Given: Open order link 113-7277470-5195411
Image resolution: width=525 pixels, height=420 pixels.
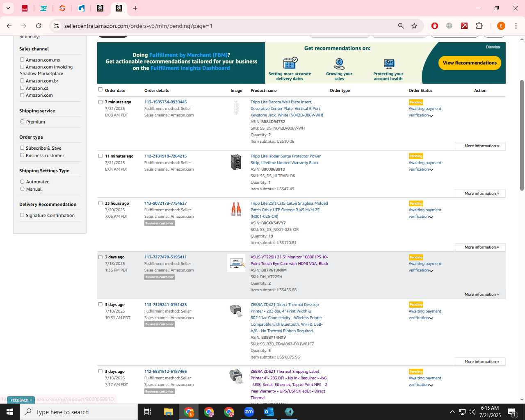Looking at the screenshot, I should point(165,257).
